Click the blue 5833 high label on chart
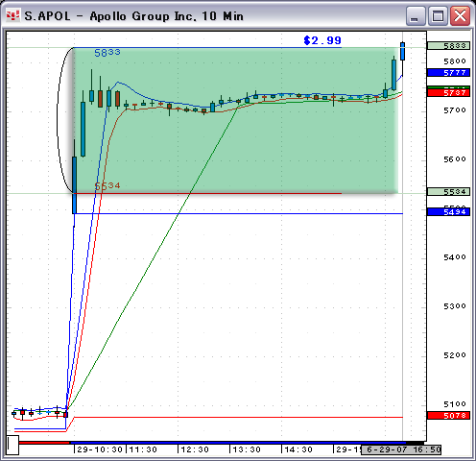The height and width of the screenshot is (461, 476). pos(107,53)
